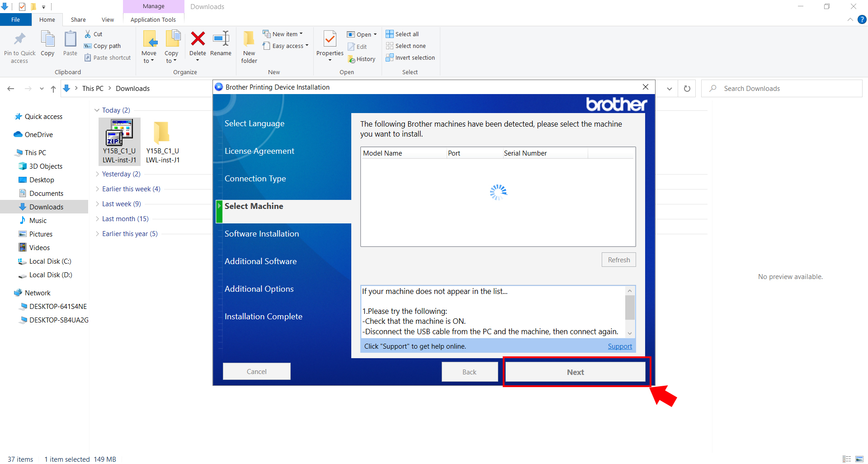Click the Support link in the installer
868x464 pixels.
(620, 346)
